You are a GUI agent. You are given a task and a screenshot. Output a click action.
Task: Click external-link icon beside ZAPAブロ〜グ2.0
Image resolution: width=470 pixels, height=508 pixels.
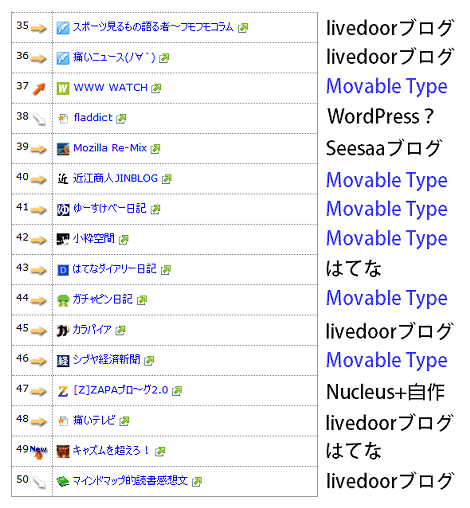tap(177, 391)
